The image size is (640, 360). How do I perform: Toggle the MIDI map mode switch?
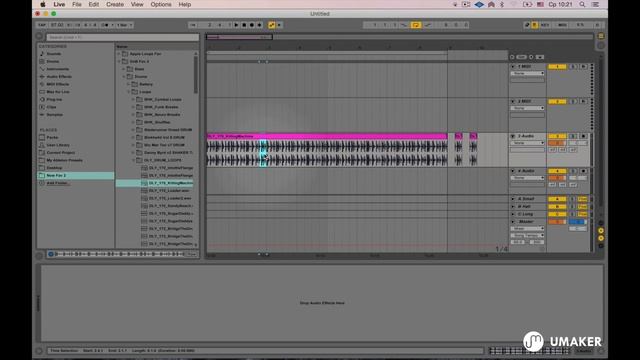click(562, 25)
